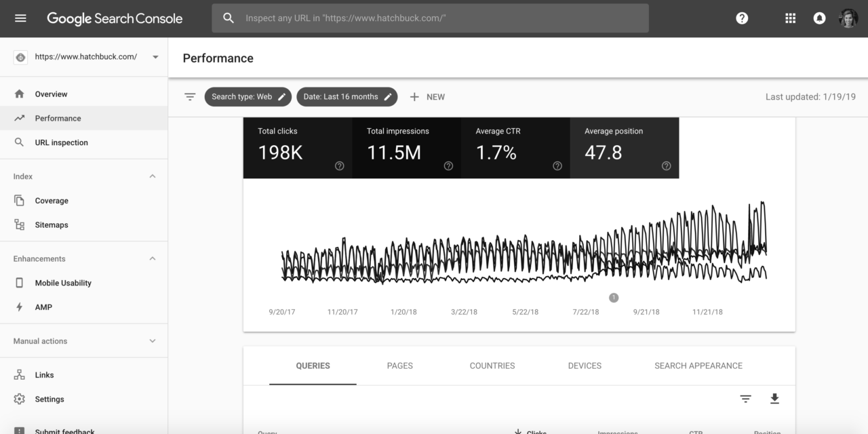Click the search magnifier icon in the URL bar
The image size is (868, 434).
click(x=229, y=18)
